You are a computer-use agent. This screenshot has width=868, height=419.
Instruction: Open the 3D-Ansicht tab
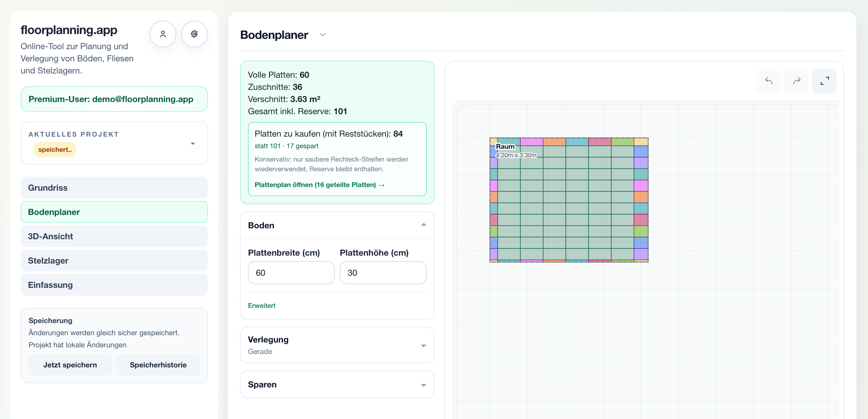click(114, 236)
